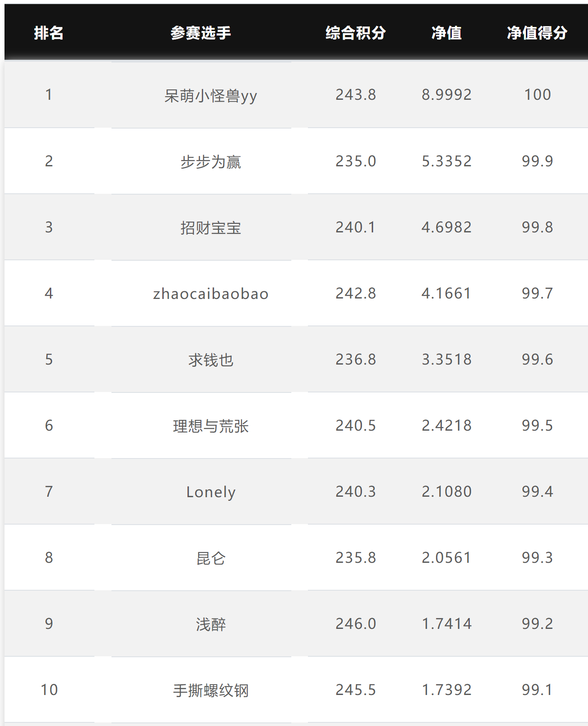588x726 pixels.
Task: Select contestant zhaocaibaobao
Action: [210, 294]
